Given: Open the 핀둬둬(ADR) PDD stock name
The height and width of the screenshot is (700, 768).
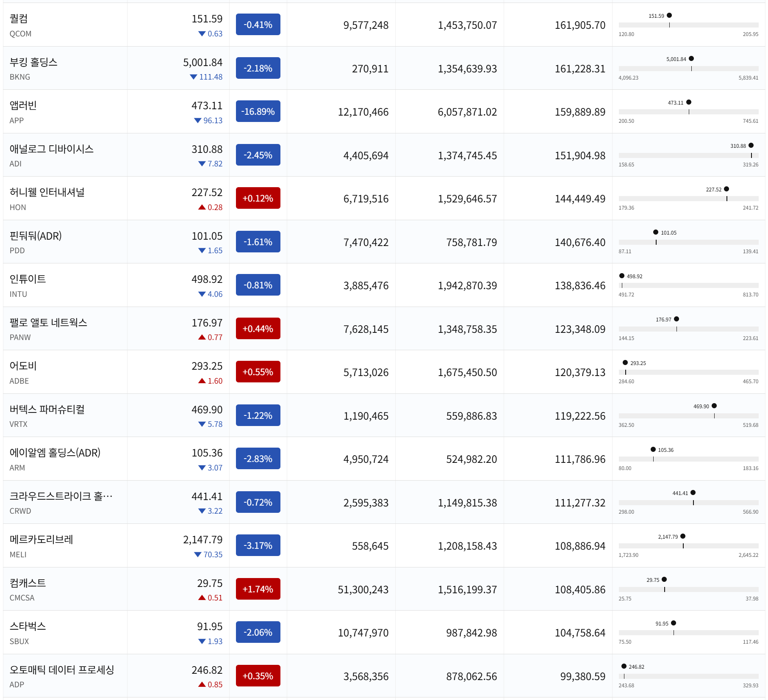Looking at the screenshot, I should point(36,236).
